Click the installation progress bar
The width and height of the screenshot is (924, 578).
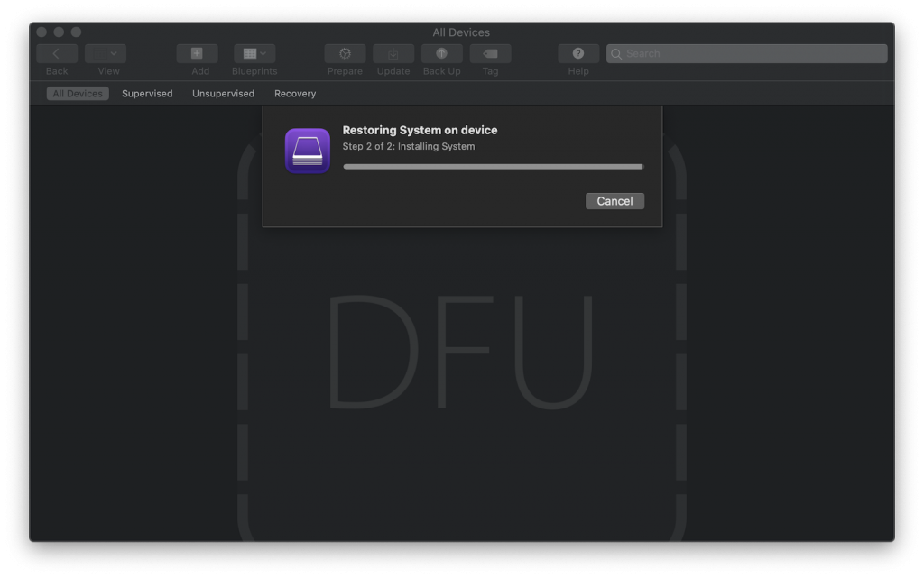coord(493,166)
